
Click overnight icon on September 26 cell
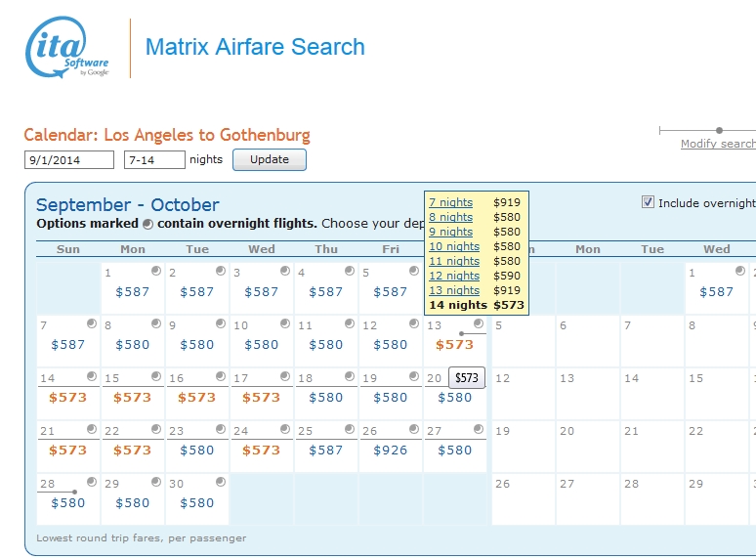(x=414, y=429)
